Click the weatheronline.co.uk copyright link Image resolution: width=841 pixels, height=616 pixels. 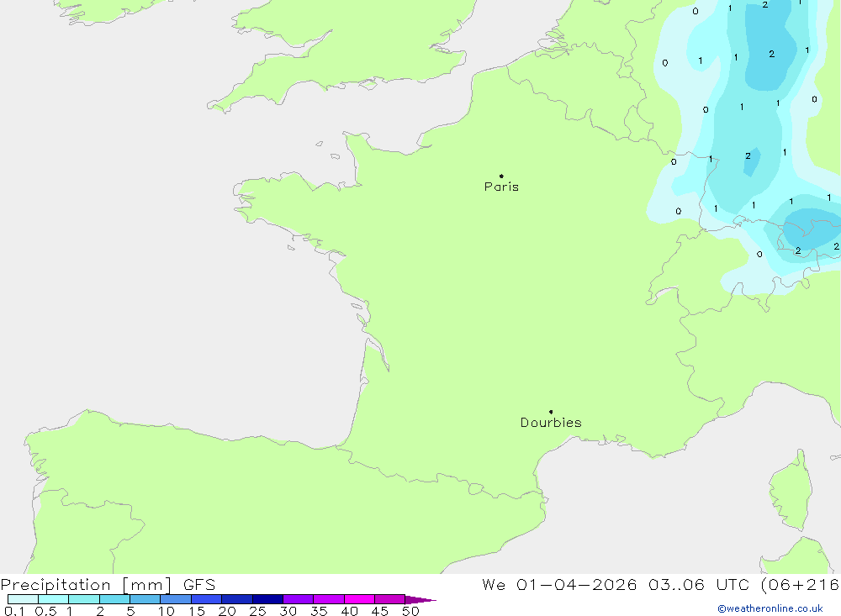[x=770, y=608]
